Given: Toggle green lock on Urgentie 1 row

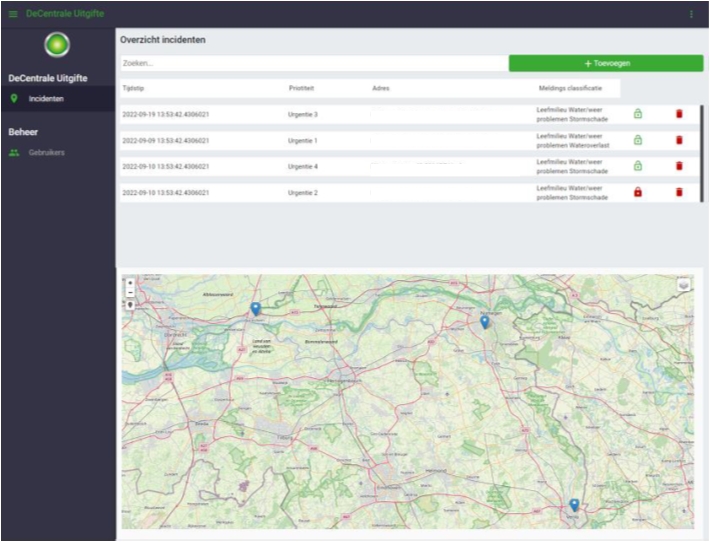Looking at the screenshot, I should [638, 140].
